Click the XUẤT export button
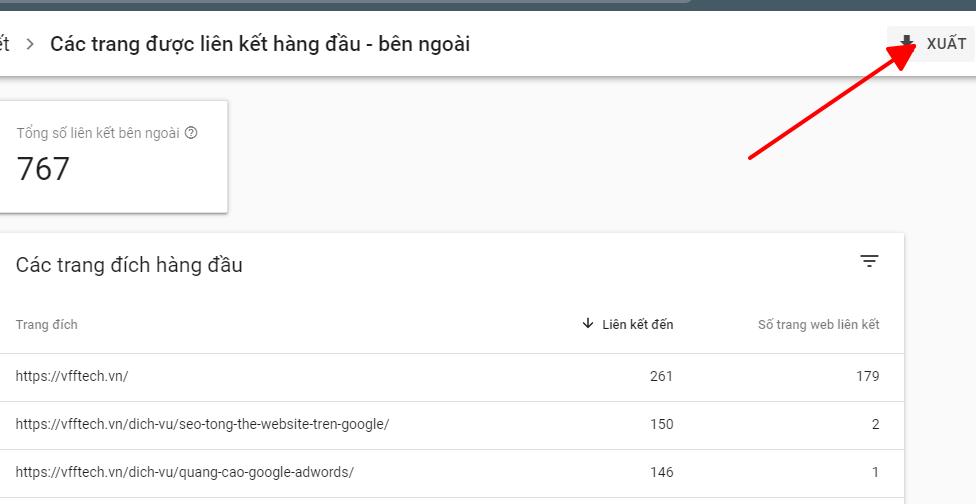Viewport: 976px width, 504px height. pyautogui.click(x=931, y=44)
